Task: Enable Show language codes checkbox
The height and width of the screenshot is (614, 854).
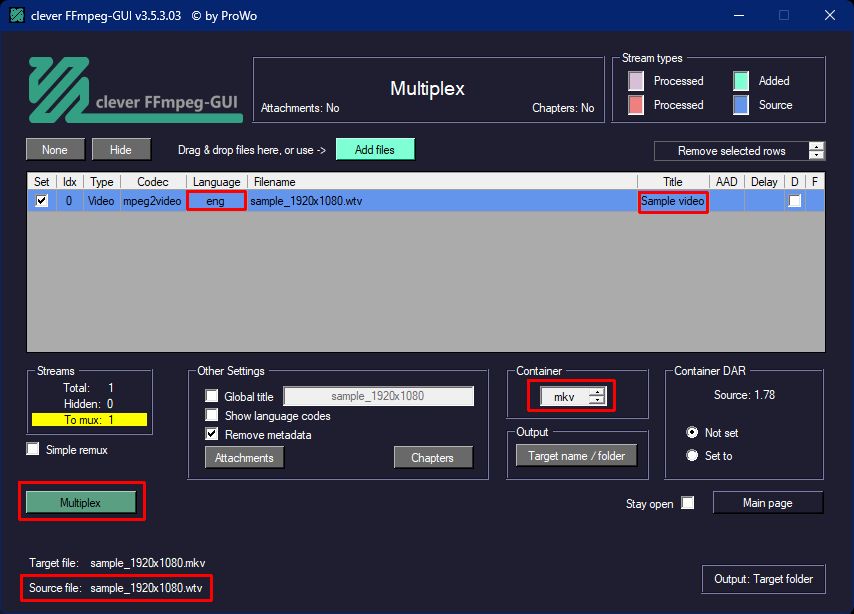Action: click(212, 415)
